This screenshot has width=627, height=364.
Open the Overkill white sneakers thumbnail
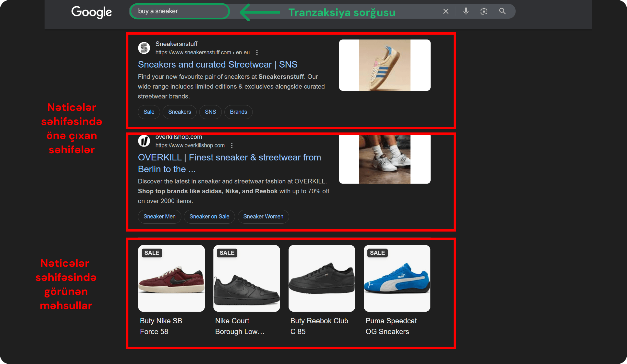(385, 159)
